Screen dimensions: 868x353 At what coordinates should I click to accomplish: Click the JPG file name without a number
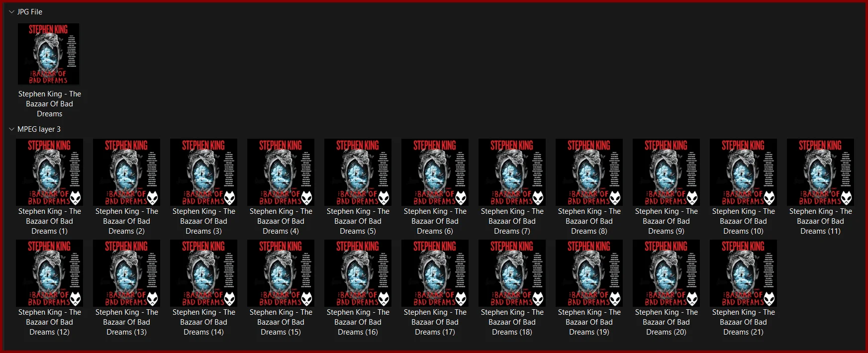click(49, 104)
